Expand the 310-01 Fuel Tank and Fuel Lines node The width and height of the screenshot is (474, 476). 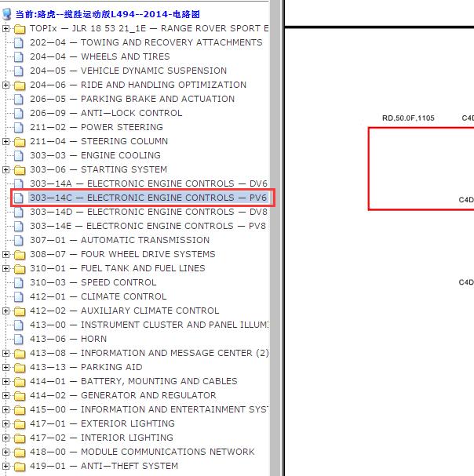[x=5, y=269]
